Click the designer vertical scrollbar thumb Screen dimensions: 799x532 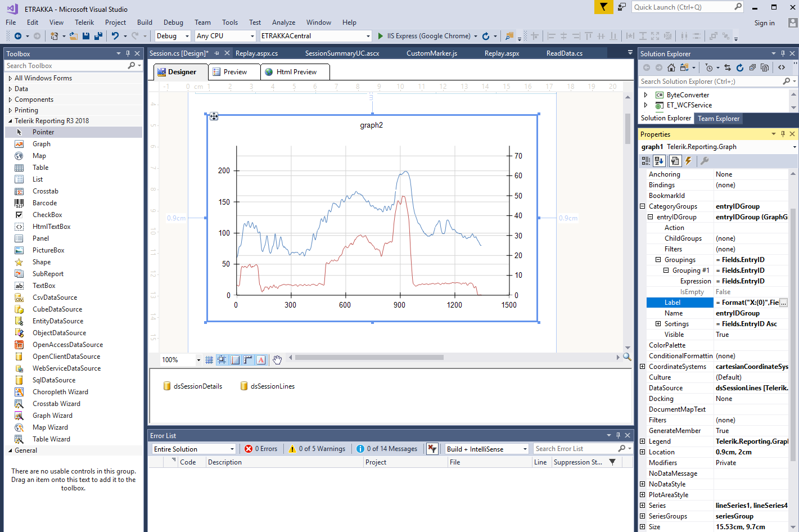click(x=628, y=129)
